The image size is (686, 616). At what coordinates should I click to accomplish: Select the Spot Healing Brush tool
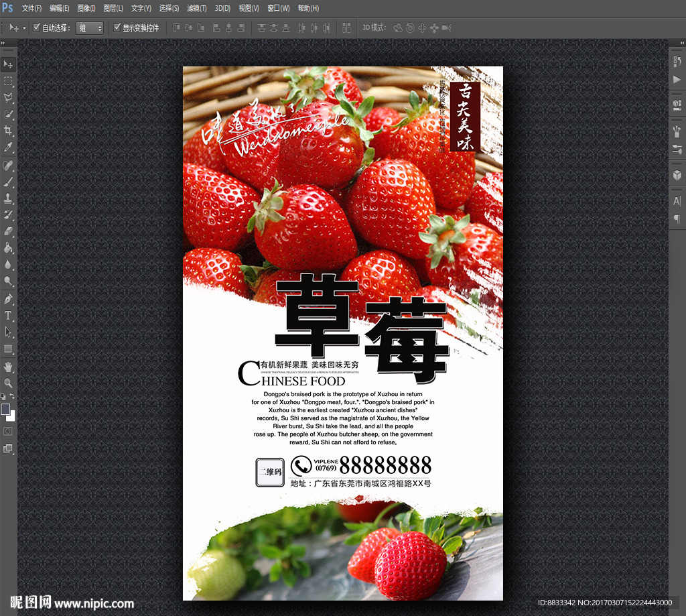8,166
